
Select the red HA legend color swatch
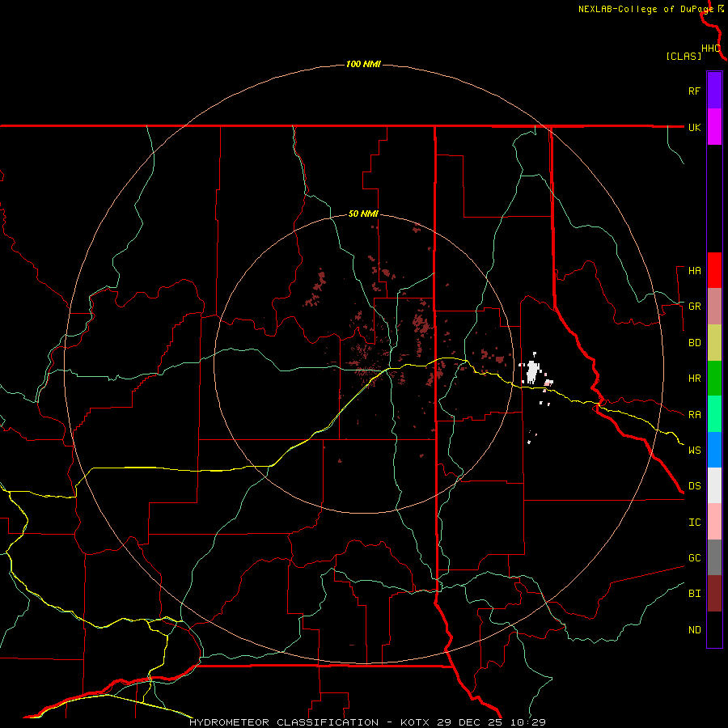pos(714,270)
